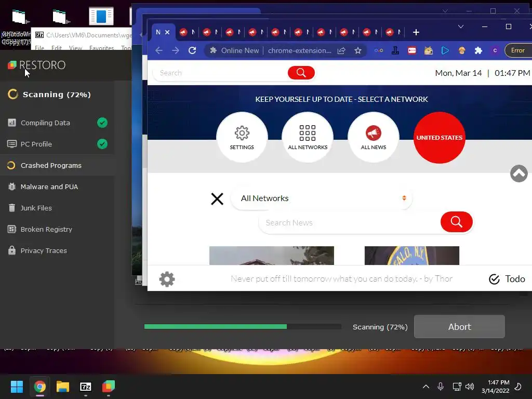
Task: Click the scanning progress bar
Action: (243, 326)
